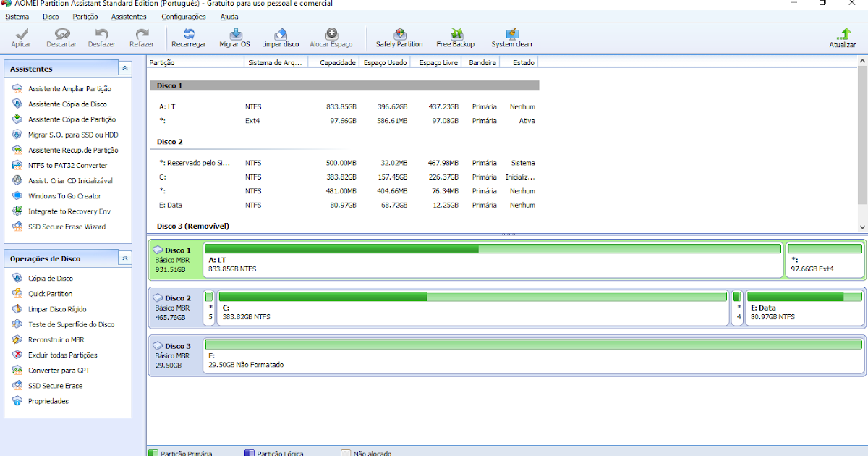Select E: Data block in disk map

pyautogui.click(x=804, y=308)
